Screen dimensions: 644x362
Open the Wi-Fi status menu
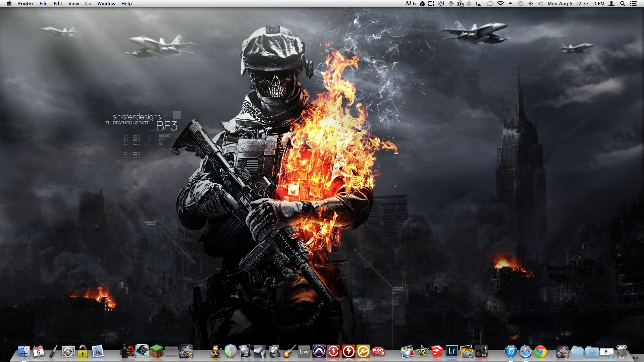(x=500, y=4)
